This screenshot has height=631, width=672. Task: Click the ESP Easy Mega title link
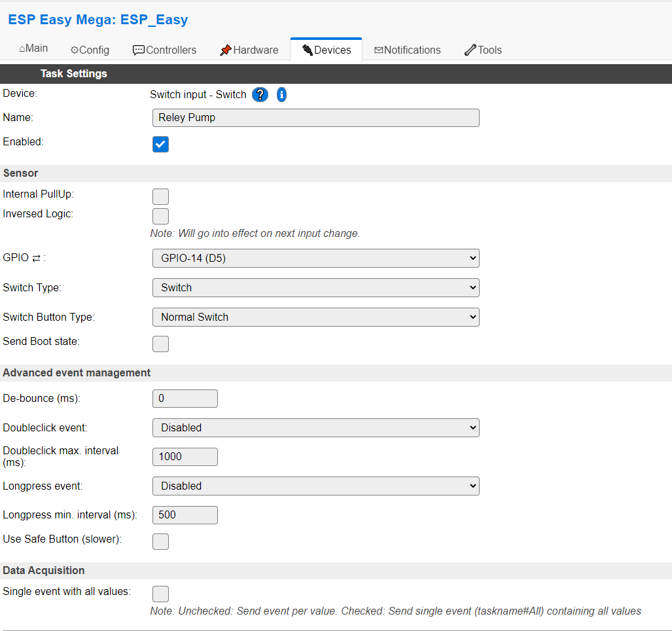pos(97,20)
